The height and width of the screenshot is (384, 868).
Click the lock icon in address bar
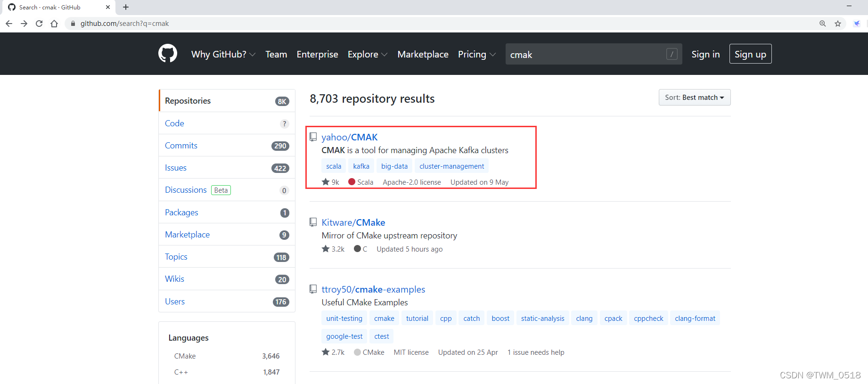(x=73, y=24)
